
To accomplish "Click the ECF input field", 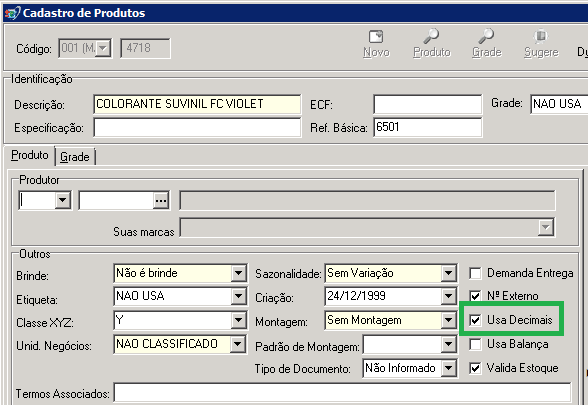I will point(428,104).
